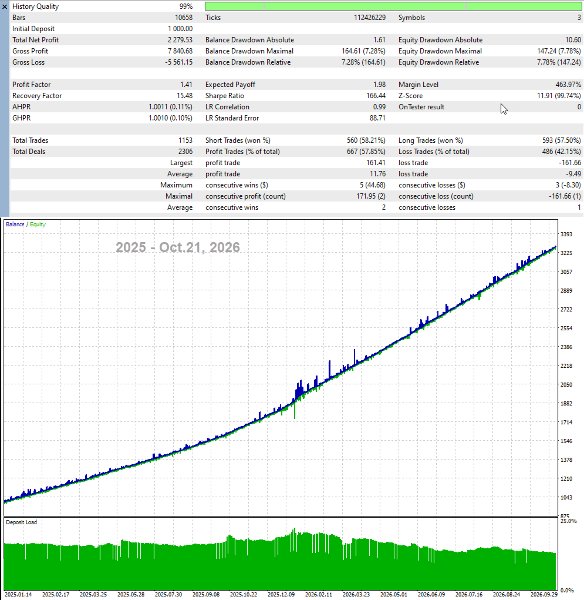Viewport: 584px width, 600px height.
Task: Click the largest profit trade value 161.41
Action: [x=376, y=163]
